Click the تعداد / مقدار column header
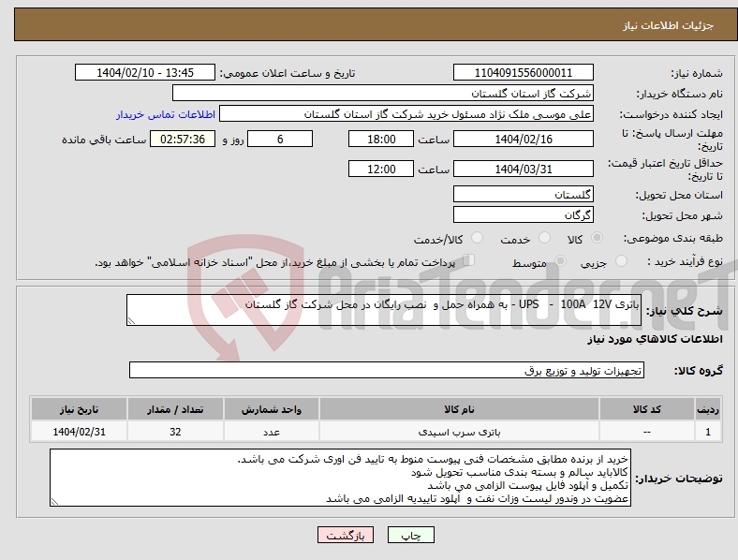The height and width of the screenshot is (560, 738). (175, 409)
